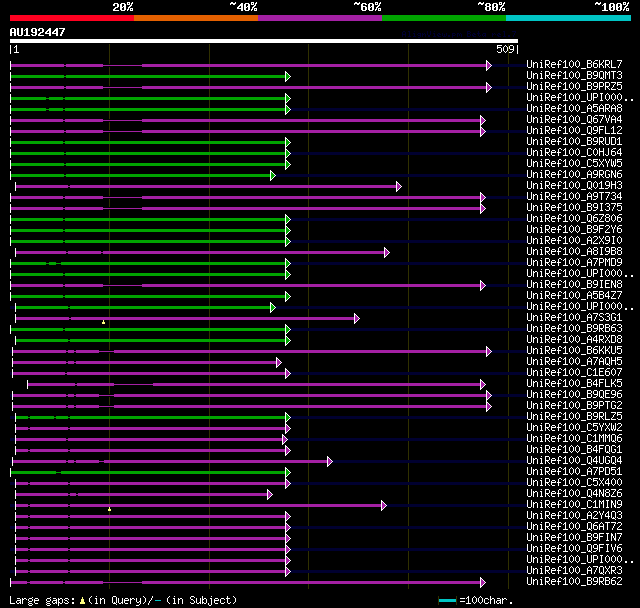
Task: Select the UniRef100_Q6Z806 subject name
Action: [x=574, y=219]
